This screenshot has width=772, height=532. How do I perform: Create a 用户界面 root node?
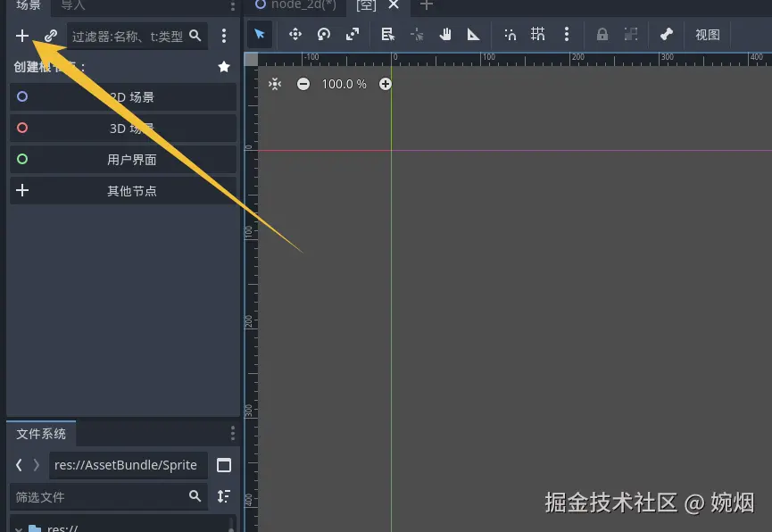coord(123,160)
